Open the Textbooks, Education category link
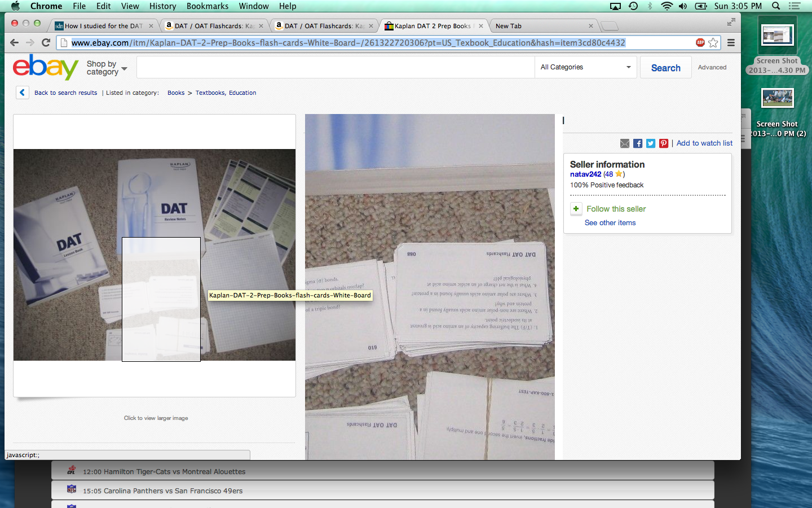Screen dimensions: 812x508 click(226, 93)
